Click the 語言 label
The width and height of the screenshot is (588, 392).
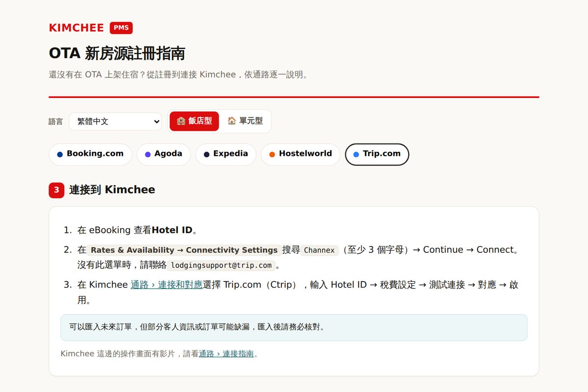coord(56,122)
